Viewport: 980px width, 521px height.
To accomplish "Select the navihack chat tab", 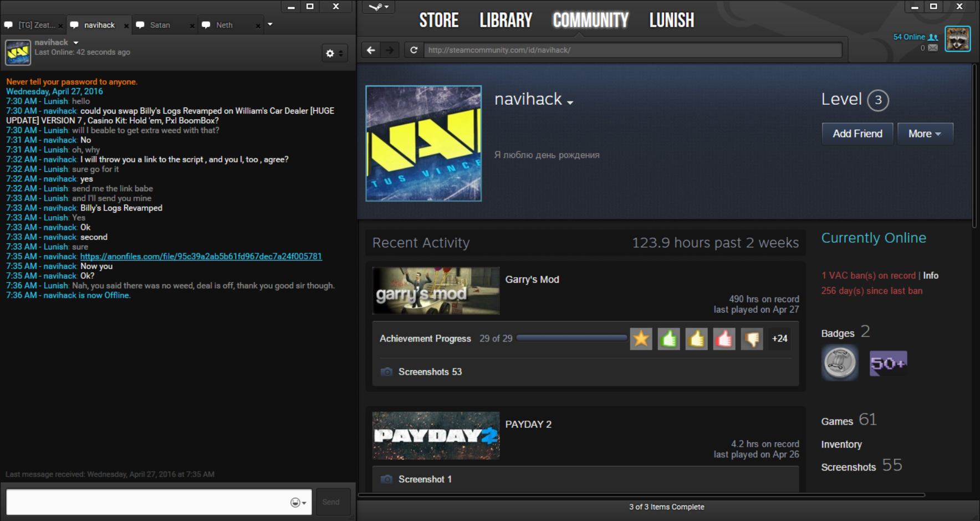I will (99, 25).
